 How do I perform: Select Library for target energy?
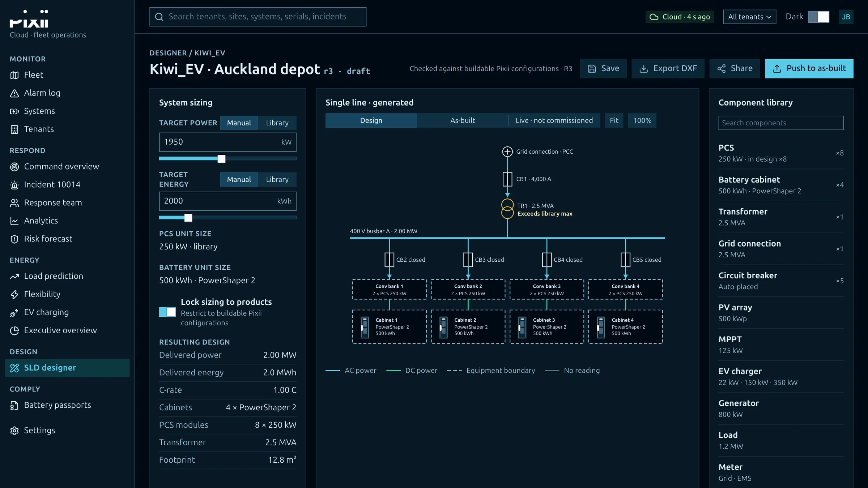click(277, 179)
